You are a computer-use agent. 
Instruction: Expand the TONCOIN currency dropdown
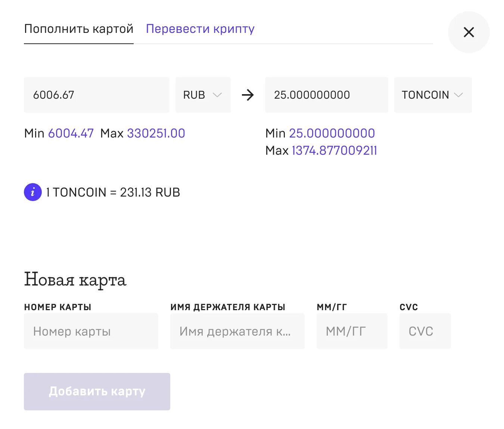tap(432, 95)
